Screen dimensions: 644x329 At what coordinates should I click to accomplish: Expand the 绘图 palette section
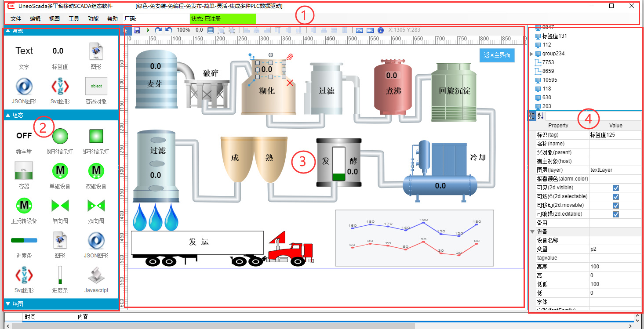point(8,304)
